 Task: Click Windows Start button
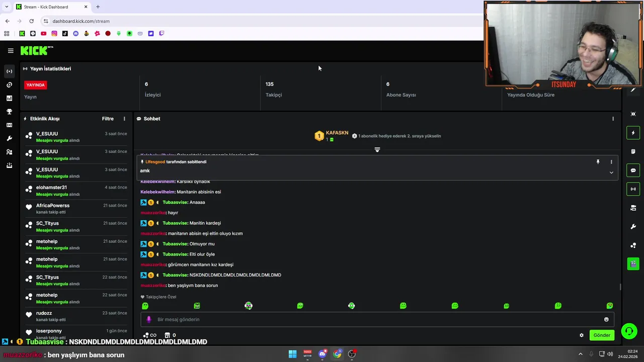[x=292, y=354]
